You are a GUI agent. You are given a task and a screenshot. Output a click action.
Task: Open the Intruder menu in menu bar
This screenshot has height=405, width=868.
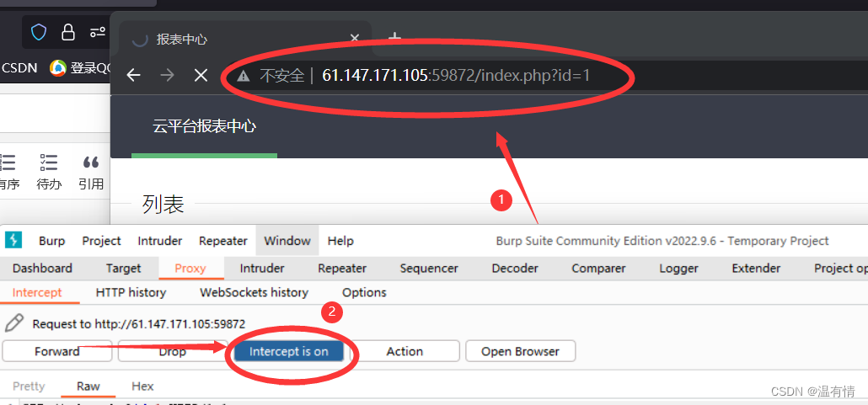point(160,241)
